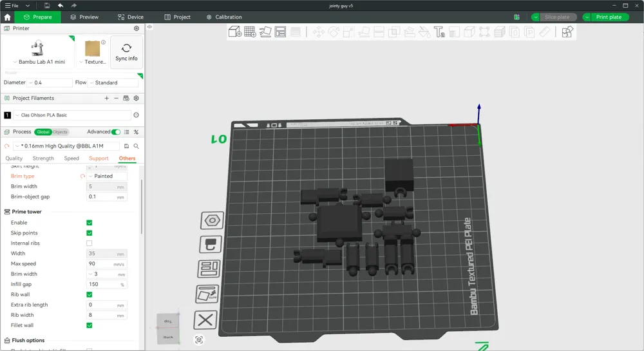Viewport: 644px width, 351px height.
Task: Switch to the Preview tab
Action: pos(84,17)
